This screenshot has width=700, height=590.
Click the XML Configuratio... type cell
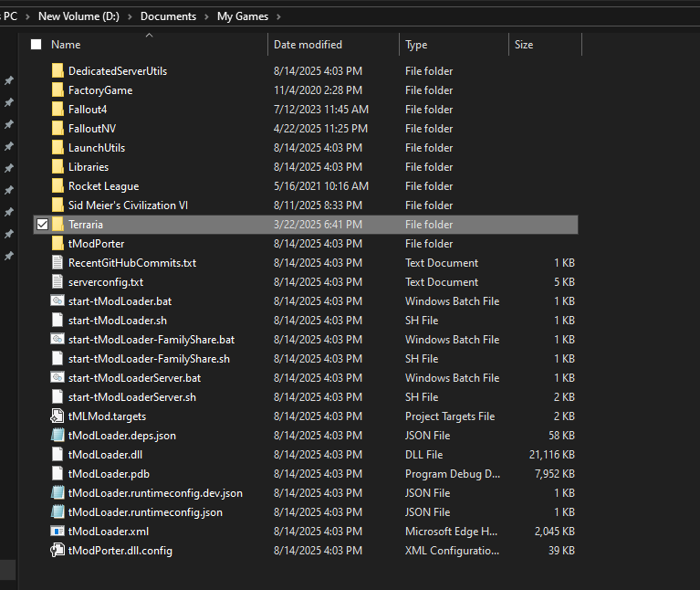pyautogui.click(x=453, y=550)
